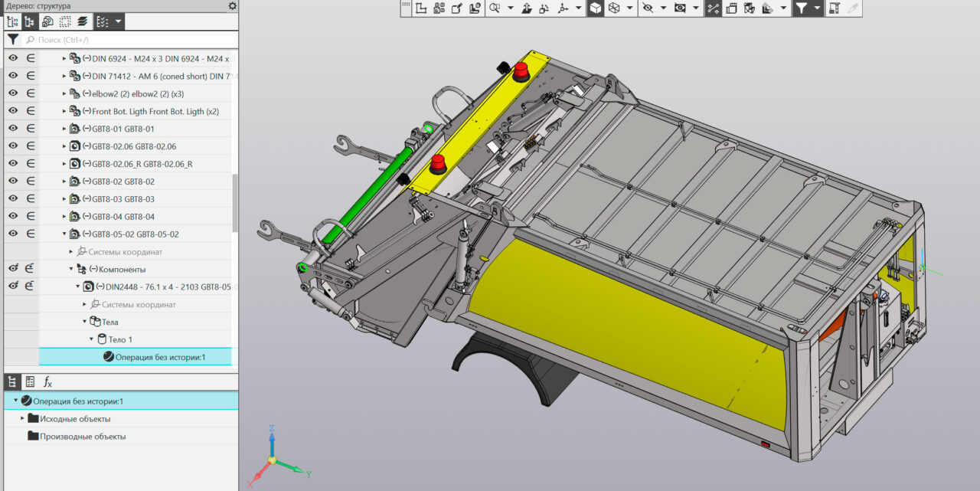Open the tree panel settings gear
This screenshot has height=491, width=980.
click(233, 6)
